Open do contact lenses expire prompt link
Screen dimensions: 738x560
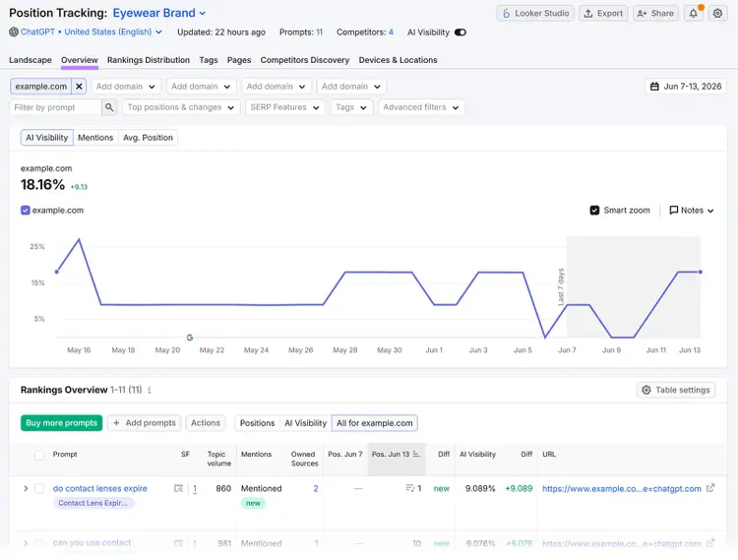click(x=99, y=489)
